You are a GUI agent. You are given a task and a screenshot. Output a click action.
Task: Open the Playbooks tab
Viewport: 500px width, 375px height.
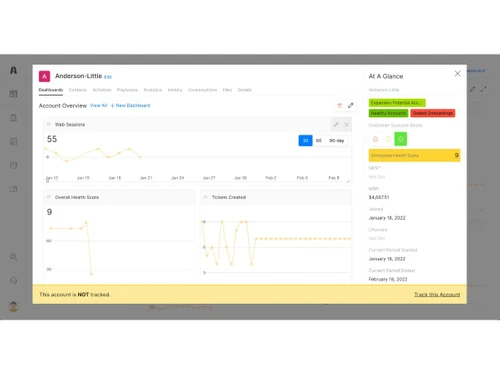point(127,90)
